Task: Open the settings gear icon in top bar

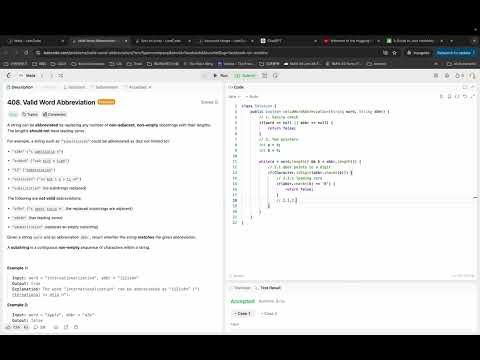Action: click(447, 76)
